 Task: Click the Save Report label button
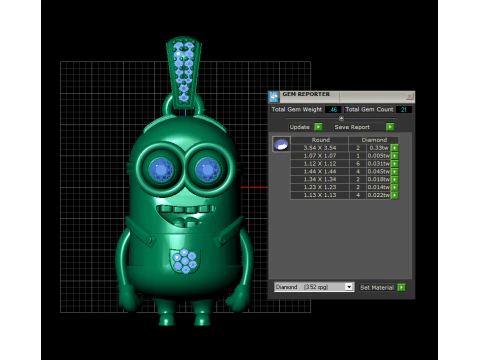point(352,127)
